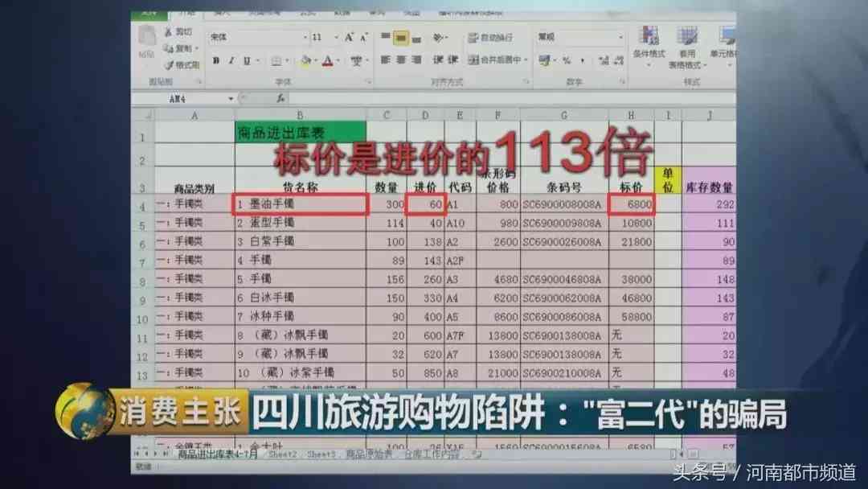Click Merge and Center (合并后居中)
Viewport: 868px width, 489px height.
coord(498,60)
